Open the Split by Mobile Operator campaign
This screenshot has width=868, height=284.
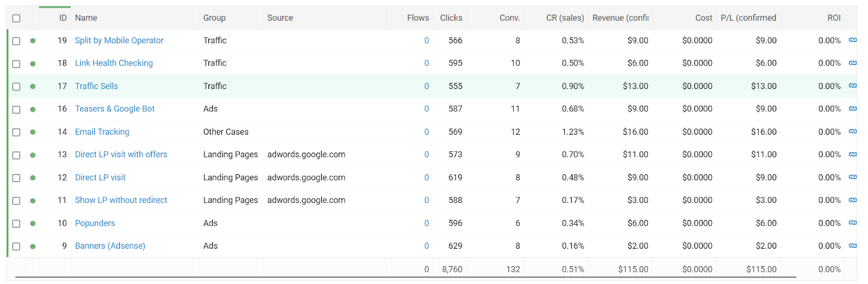click(119, 40)
